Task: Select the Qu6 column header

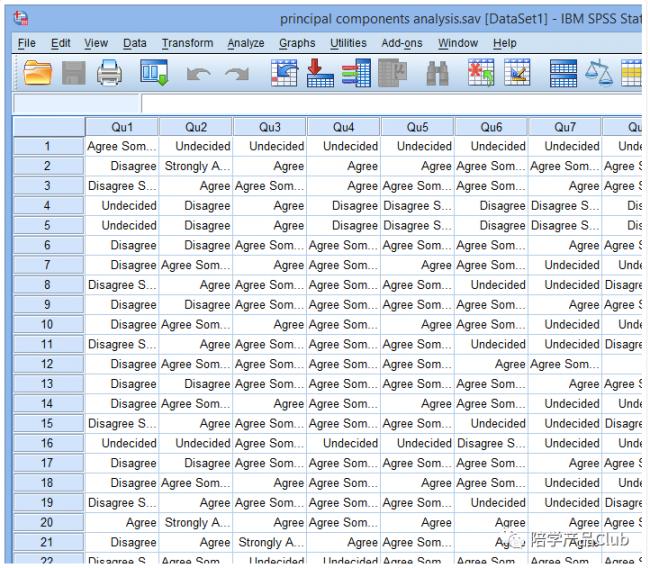Action: [491, 127]
